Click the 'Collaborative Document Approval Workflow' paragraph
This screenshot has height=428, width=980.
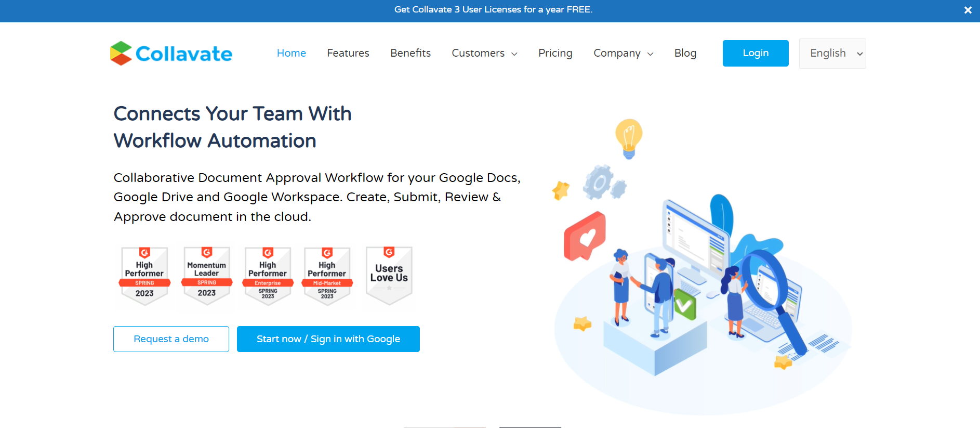pos(317,197)
